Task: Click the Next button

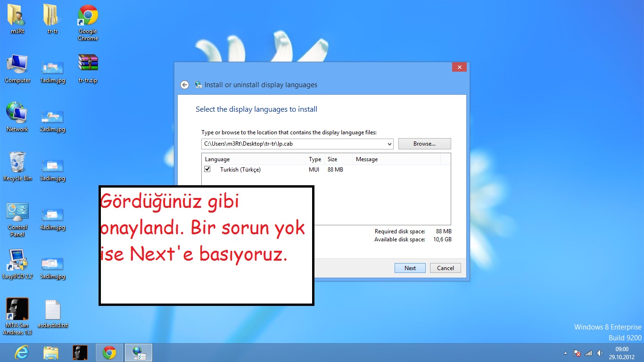Action: pos(410,268)
